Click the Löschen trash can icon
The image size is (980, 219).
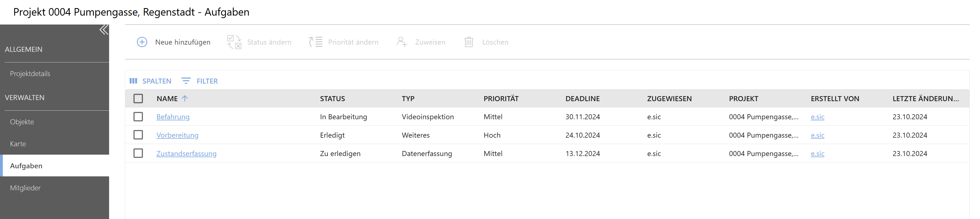click(x=469, y=42)
